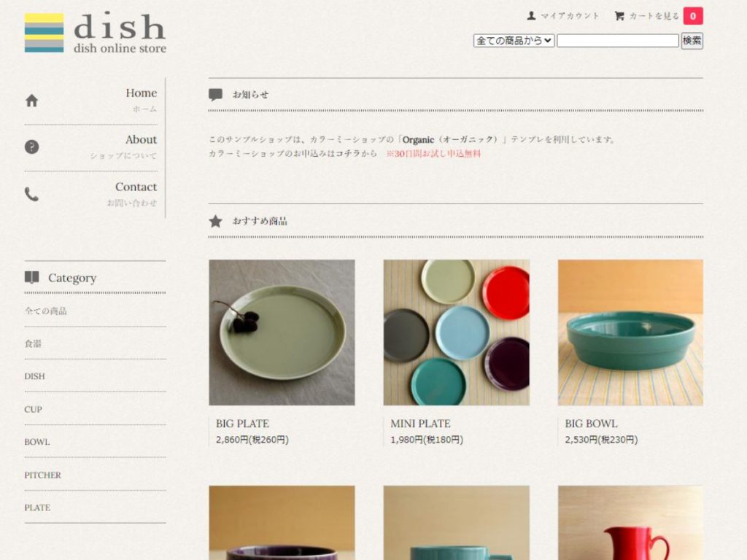
Task: Click the dish store logo
Action: [x=96, y=32]
